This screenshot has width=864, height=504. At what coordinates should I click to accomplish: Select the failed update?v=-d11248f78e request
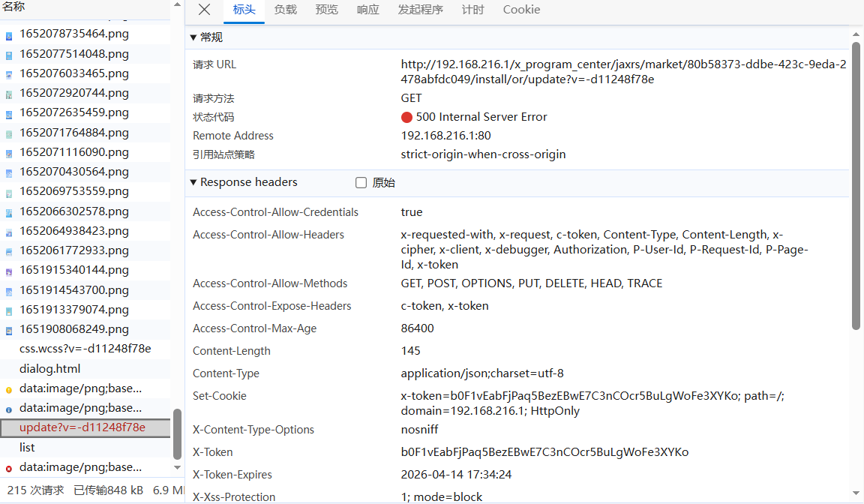82,427
